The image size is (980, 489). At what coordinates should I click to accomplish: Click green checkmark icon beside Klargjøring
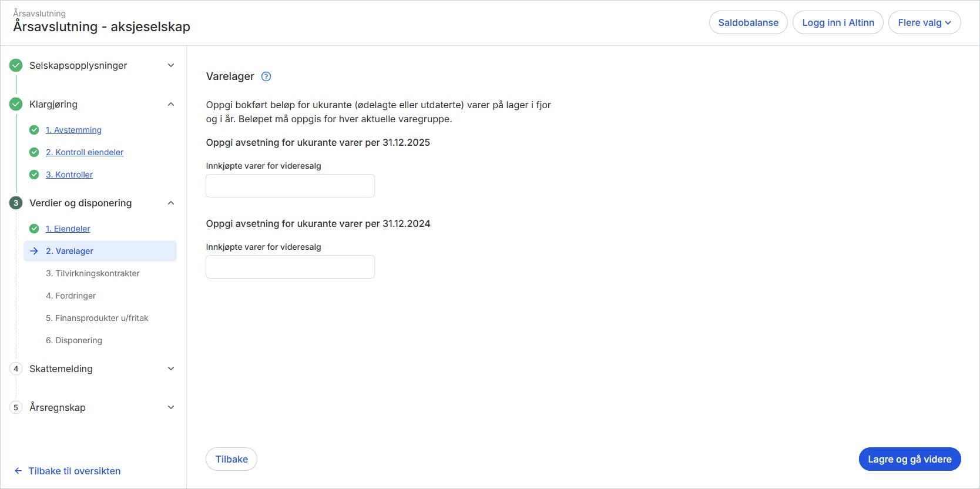[x=16, y=104]
